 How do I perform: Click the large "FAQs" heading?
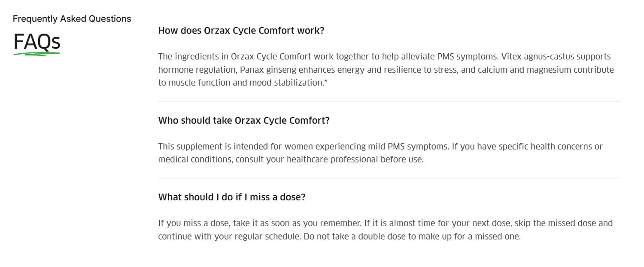tap(36, 42)
